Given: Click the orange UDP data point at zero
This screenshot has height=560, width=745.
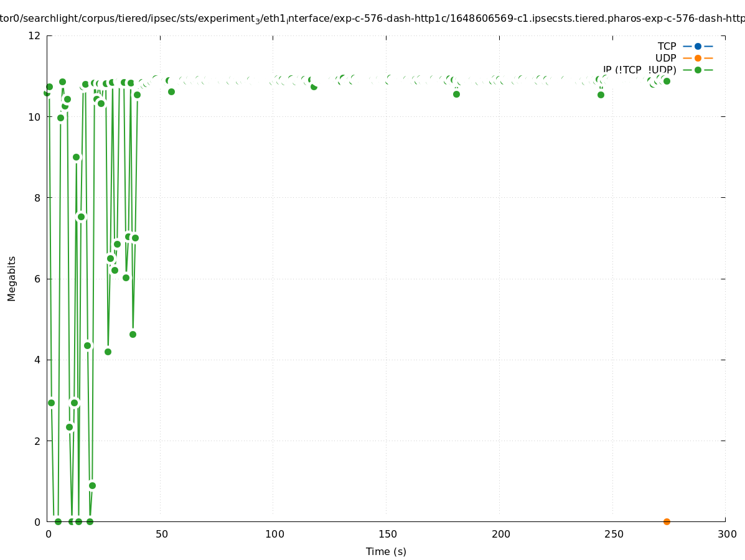Looking at the screenshot, I should (667, 521).
